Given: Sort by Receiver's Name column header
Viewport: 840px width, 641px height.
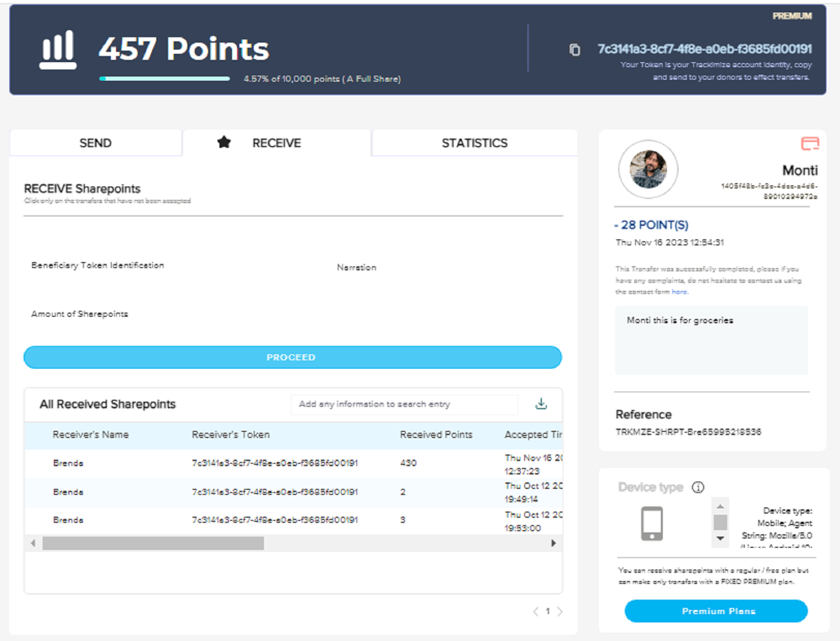Looking at the screenshot, I should 90,435.
